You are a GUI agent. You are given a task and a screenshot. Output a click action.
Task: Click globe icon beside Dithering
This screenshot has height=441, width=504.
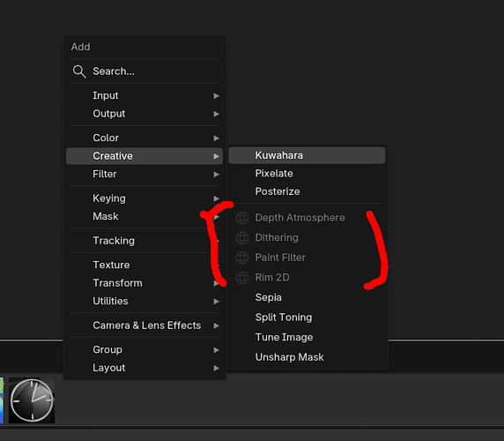coord(242,238)
